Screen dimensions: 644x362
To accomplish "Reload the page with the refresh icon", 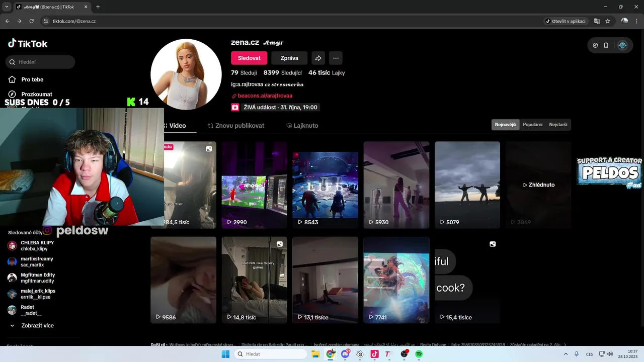I will (32, 21).
